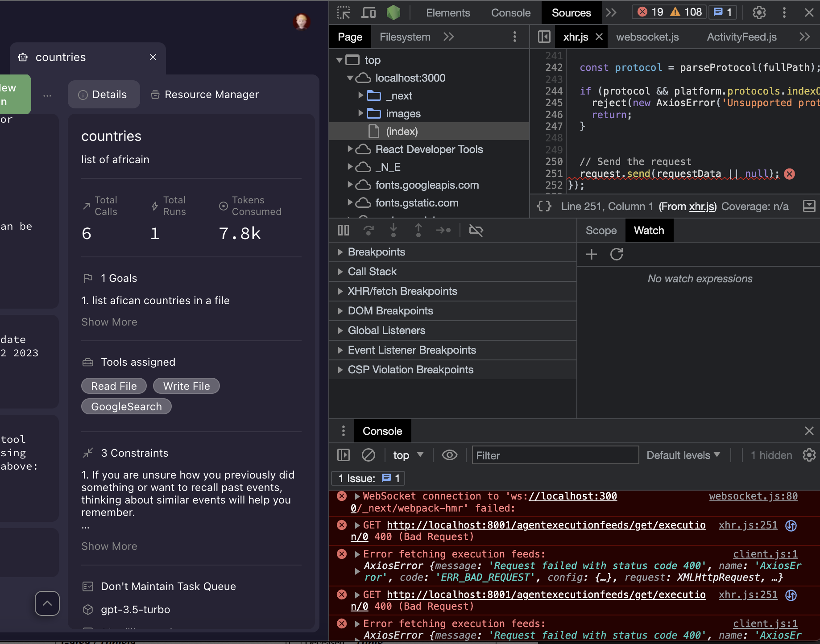Toggle the console sidebar
Image resolution: width=820 pixels, height=644 pixels.
(x=343, y=455)
